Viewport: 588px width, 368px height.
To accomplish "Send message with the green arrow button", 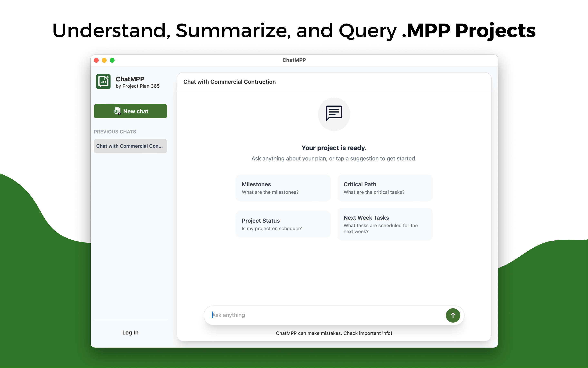I will pos(453,315).
